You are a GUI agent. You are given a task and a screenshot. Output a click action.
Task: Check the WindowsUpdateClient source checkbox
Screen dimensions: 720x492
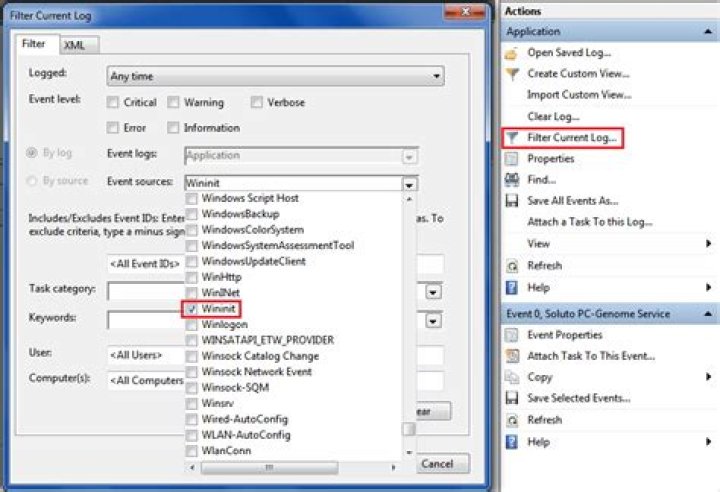[x=192, y=261]
